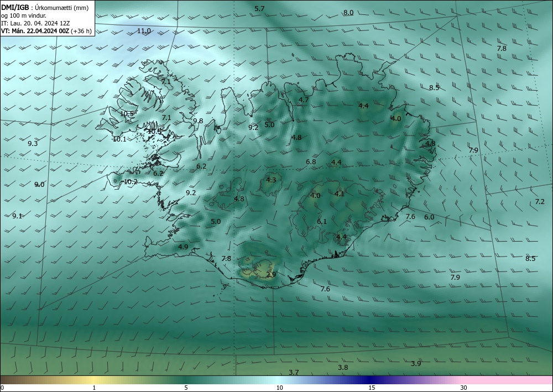Click the 6.1 value label
The image size is (553, 392).
322,221
